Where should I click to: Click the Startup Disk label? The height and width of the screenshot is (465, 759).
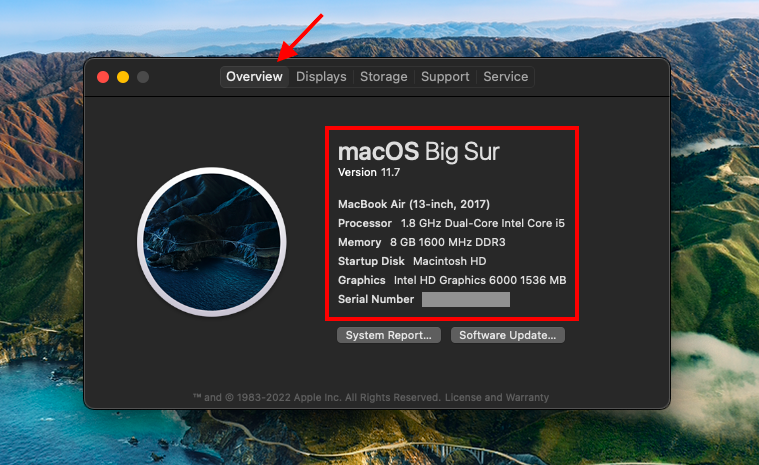371,261
